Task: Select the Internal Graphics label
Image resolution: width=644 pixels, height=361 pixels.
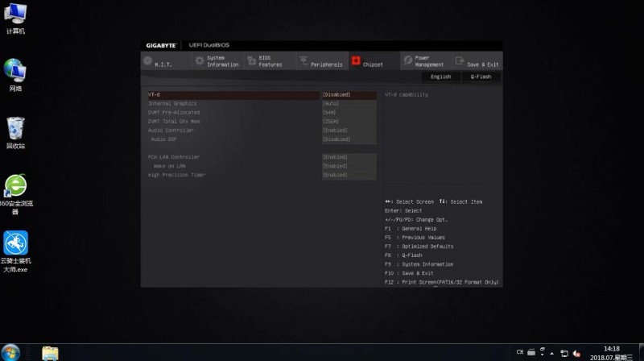Action: pos(172,104)
